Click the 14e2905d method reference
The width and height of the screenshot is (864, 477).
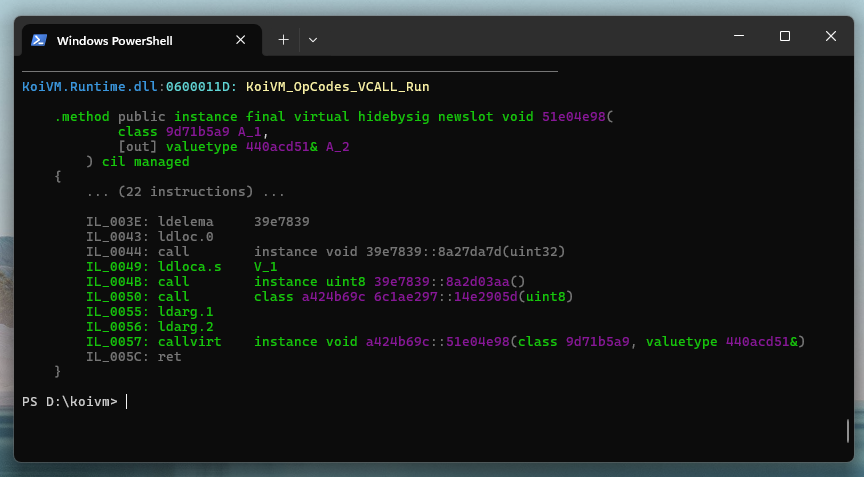[x=486, y=296]
